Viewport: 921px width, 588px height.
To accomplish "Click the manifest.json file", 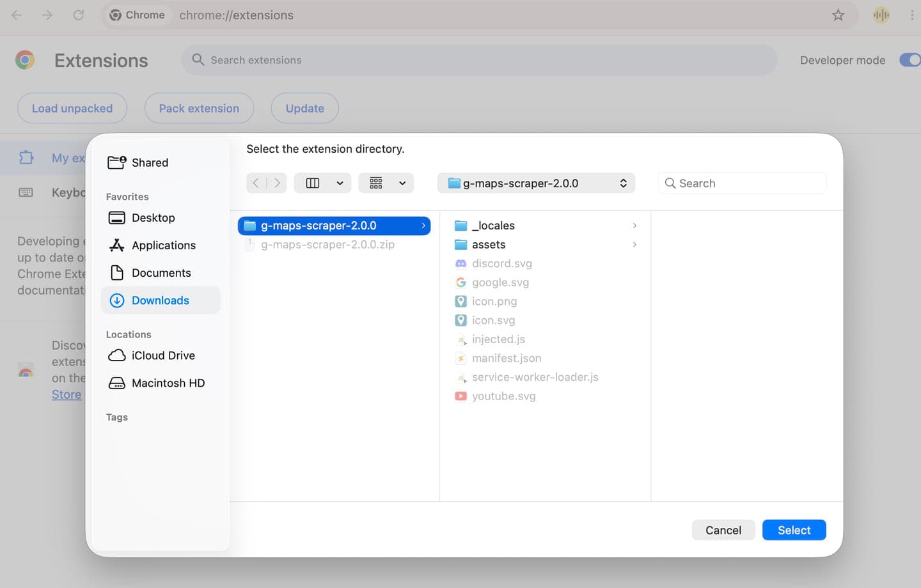I will point(507,359).
